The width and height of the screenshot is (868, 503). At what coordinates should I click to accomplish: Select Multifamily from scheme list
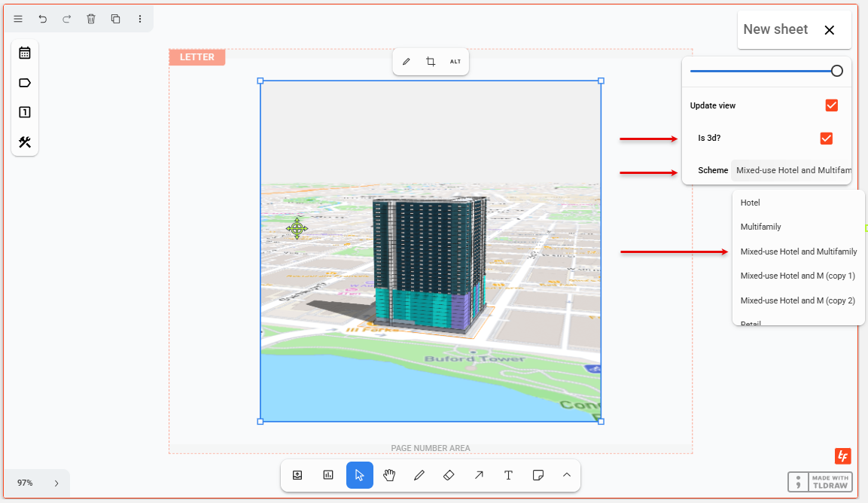(x=760, y=227)
